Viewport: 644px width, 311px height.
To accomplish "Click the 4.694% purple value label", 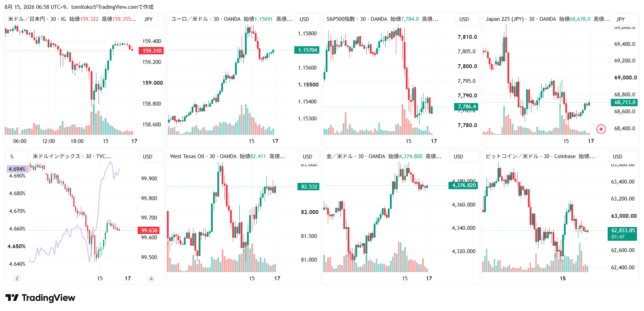I will [18, 169].
